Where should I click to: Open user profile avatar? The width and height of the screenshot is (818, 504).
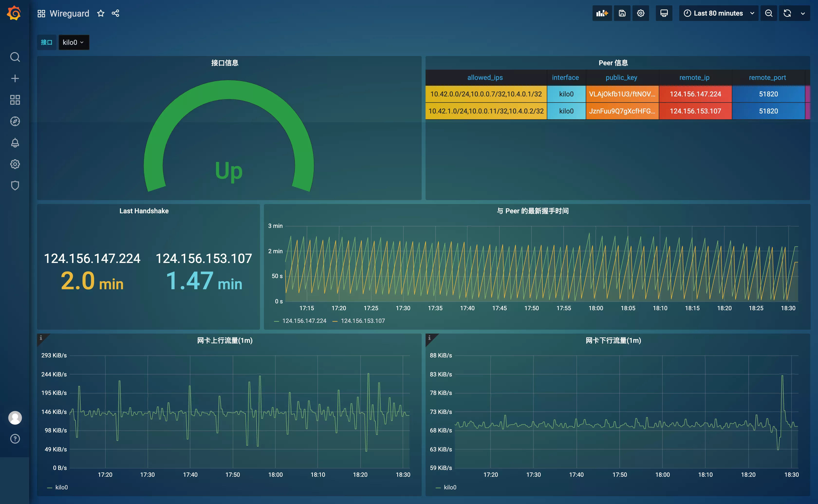pos(15,418)
